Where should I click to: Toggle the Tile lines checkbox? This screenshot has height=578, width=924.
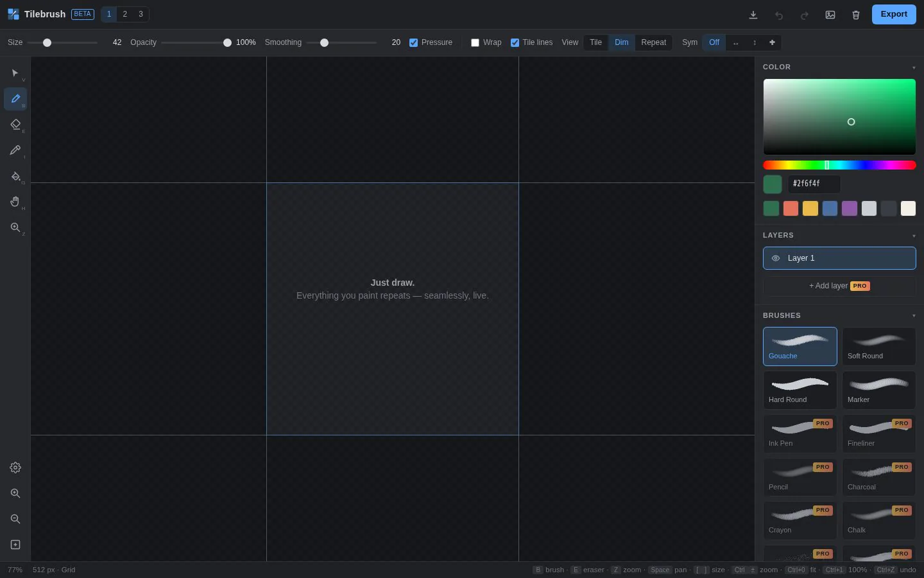point(515,42)
